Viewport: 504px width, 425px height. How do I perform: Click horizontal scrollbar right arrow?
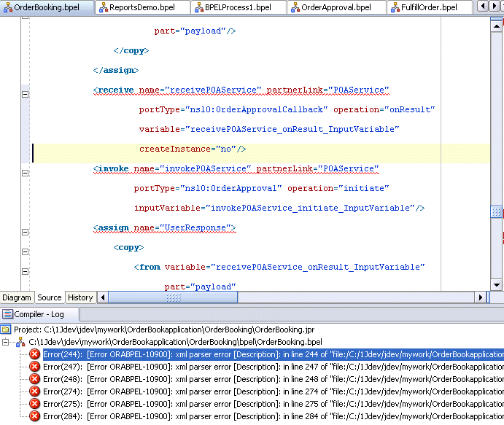pyautogui.click(x=480, y=297)
